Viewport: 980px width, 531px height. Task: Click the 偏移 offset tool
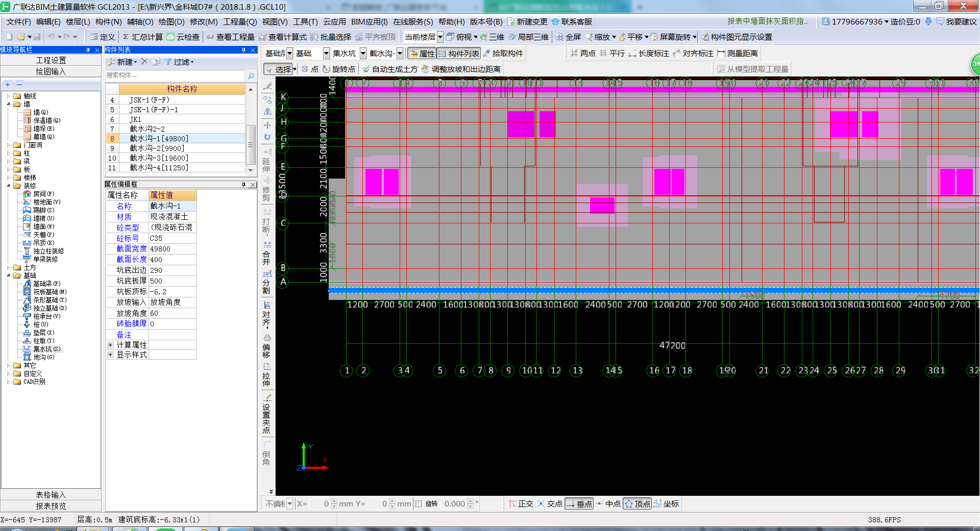tap(266, 346)
